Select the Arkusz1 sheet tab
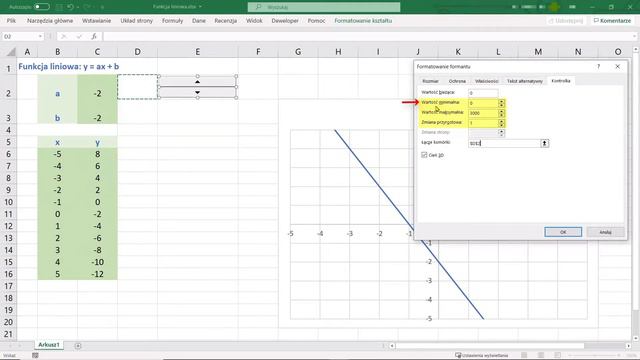This screenshot has height=360, width=640. (x=49, y=345)
